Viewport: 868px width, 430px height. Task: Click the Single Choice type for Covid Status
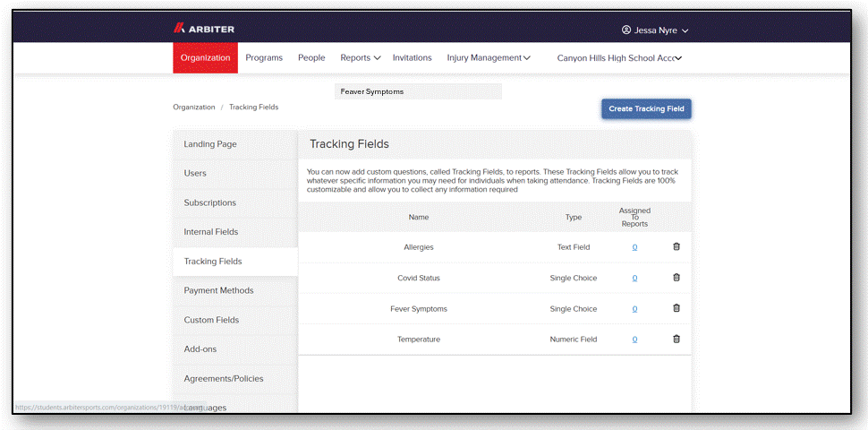click(x=574, y=279)
